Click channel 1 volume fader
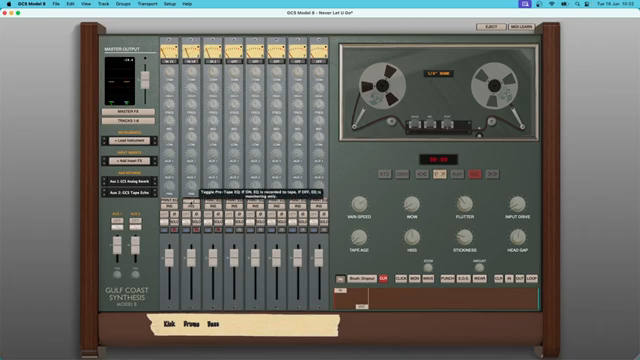The height and width of the screenshot is (360, 640). click(x=169, y=258)
